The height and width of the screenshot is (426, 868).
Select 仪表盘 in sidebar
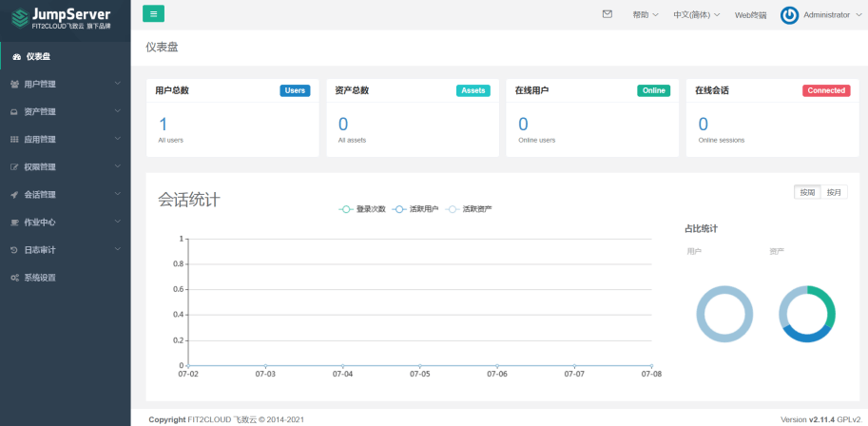click(66, 56)
